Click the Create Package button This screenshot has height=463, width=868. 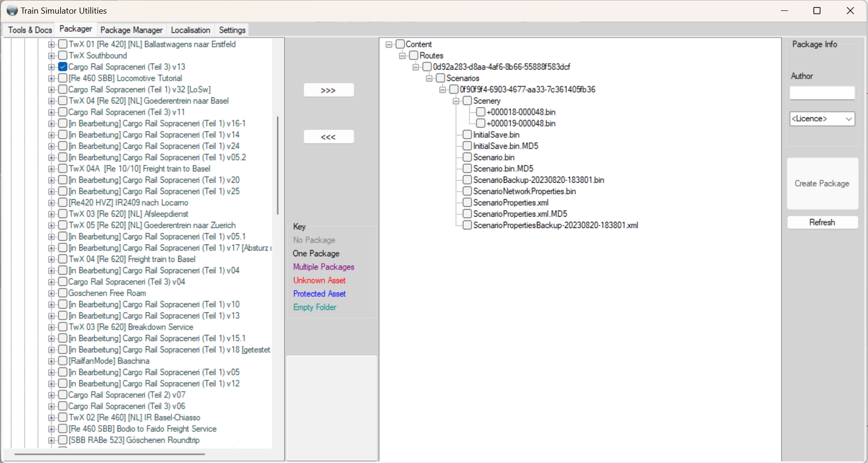point(822,184)
